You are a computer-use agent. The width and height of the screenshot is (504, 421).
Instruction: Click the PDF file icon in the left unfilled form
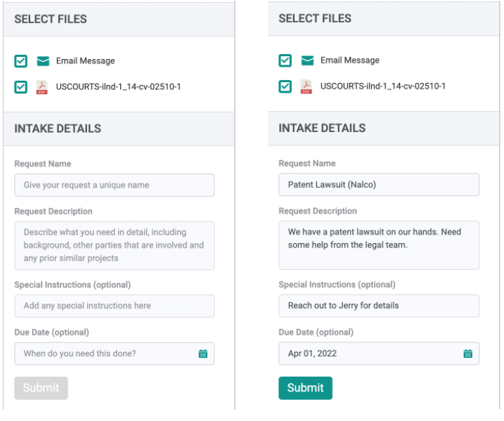coord(42,87)
